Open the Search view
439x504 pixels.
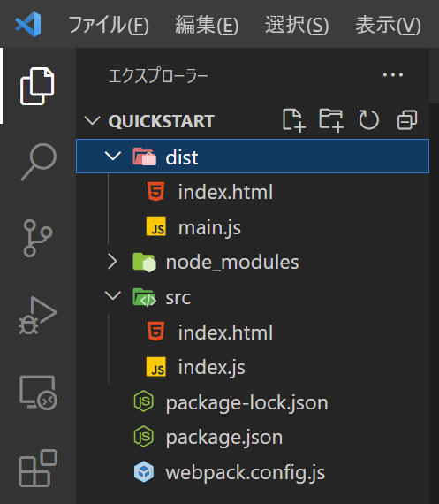click(39, 162)
